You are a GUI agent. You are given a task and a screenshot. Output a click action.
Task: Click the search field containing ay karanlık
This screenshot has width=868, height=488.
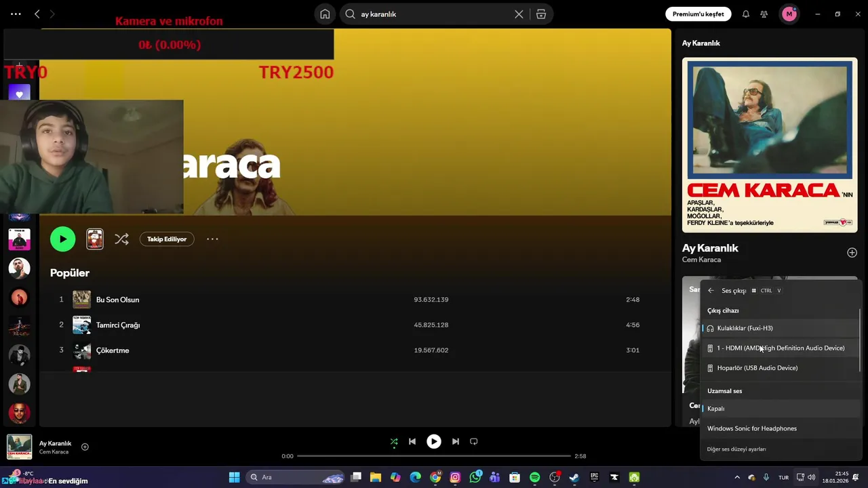point(434,14)
